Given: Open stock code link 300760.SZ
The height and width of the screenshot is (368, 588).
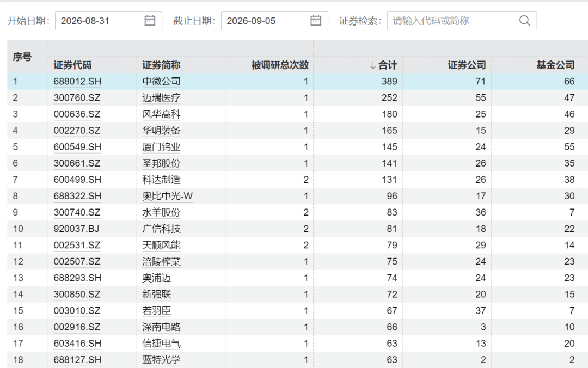Looking at the screenshot, I should pyautogui.click(x=77, y=98).
